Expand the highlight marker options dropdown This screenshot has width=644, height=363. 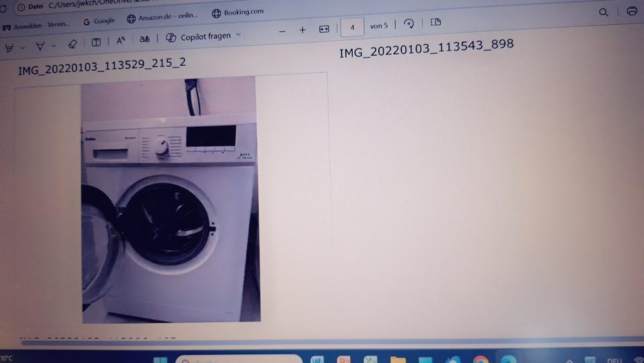point(23,48)
